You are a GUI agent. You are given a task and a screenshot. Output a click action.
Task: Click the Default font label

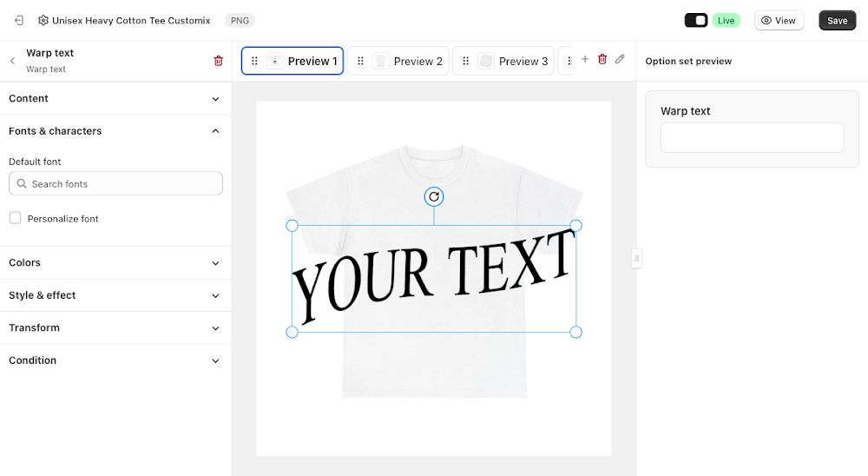point(35,162)
